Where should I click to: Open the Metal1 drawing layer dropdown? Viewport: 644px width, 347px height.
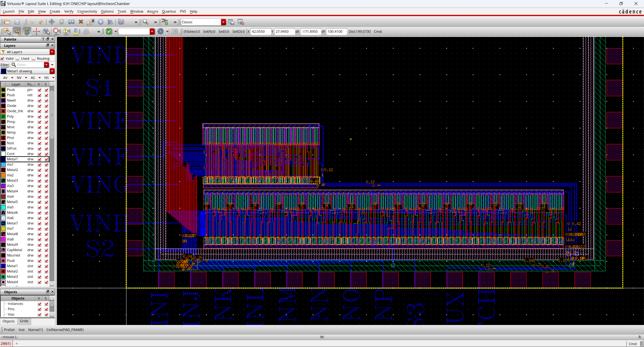point(52,71)
